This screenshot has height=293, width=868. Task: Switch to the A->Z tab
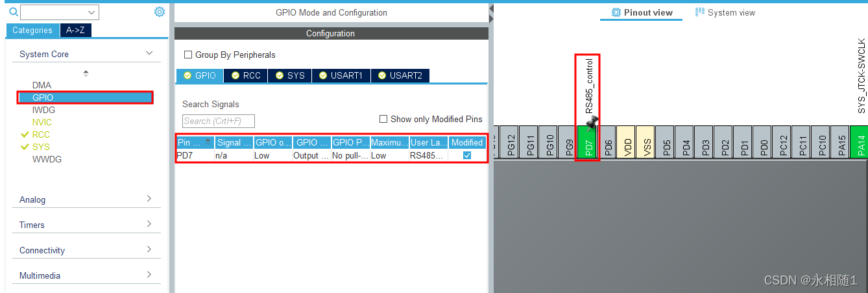coord(76,31)
